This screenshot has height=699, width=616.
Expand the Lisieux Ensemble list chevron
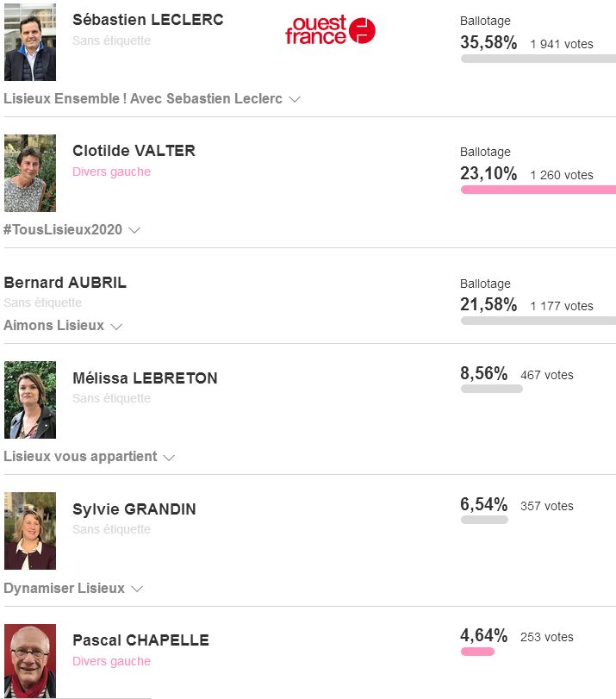(295, 99)
